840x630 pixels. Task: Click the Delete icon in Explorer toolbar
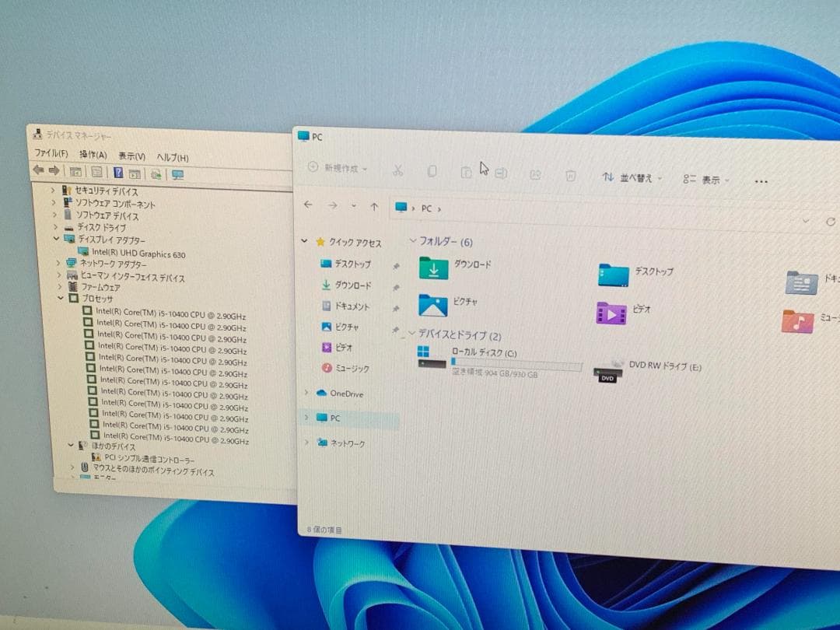[572, 177]
